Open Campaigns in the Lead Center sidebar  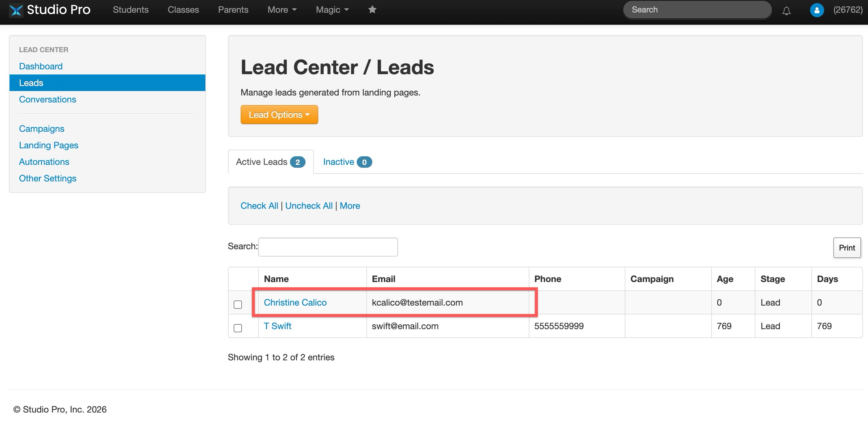pos(41,129)
